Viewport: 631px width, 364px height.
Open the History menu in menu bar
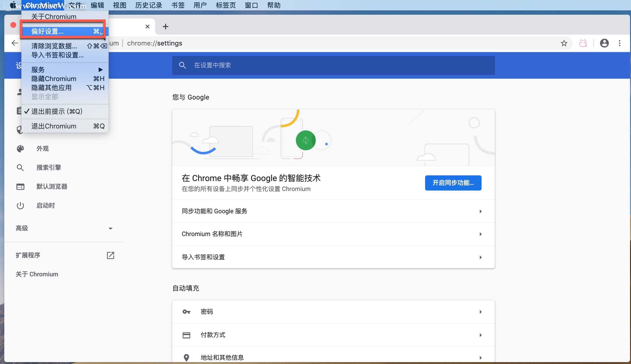coord(149,5)
